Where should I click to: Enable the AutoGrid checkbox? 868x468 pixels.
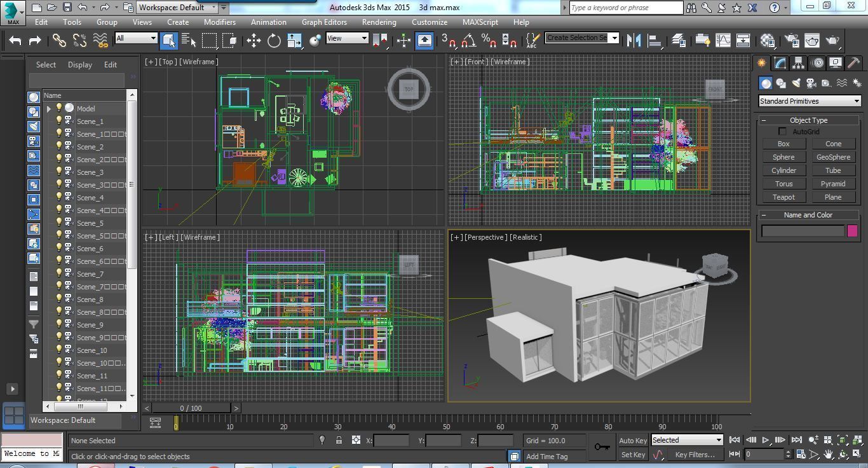tap(782, 132)
